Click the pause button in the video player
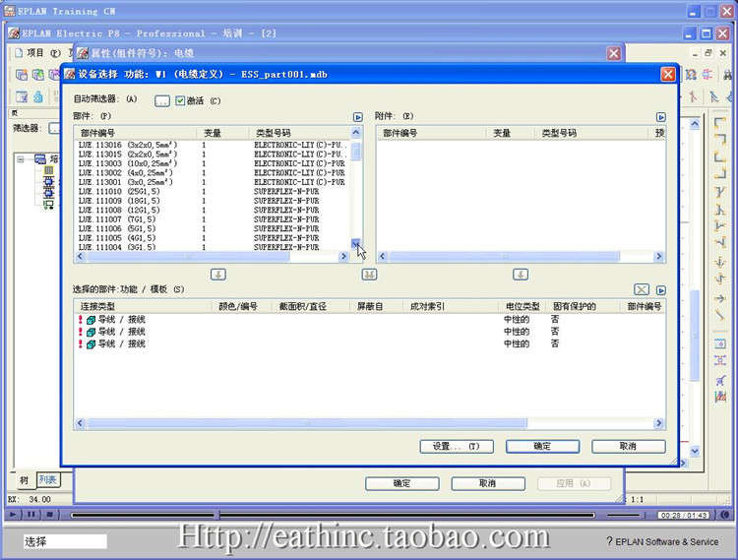Screen dimensions: 738x560 [x=31, y=515]
